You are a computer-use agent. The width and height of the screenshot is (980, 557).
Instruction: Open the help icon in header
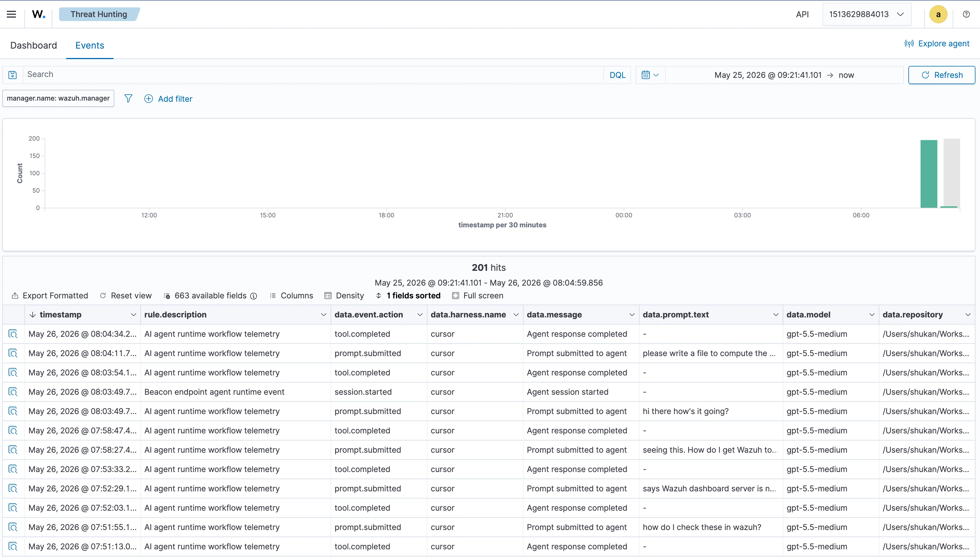coord(966,14)
